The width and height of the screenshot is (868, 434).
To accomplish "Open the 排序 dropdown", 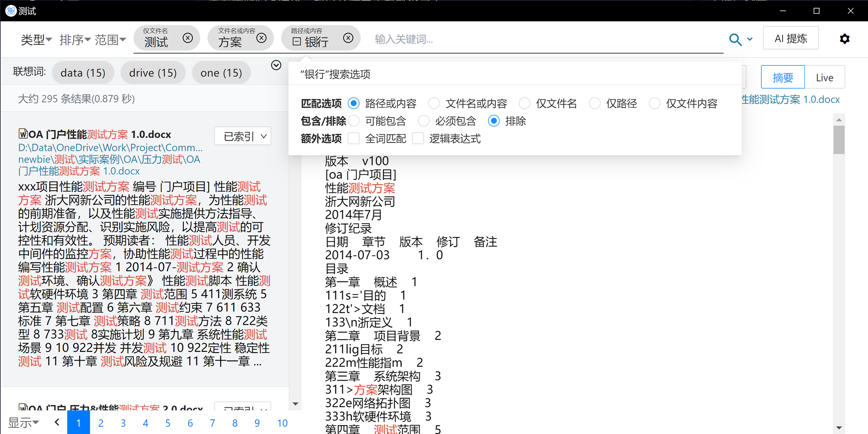I will [x=75, y=40].
